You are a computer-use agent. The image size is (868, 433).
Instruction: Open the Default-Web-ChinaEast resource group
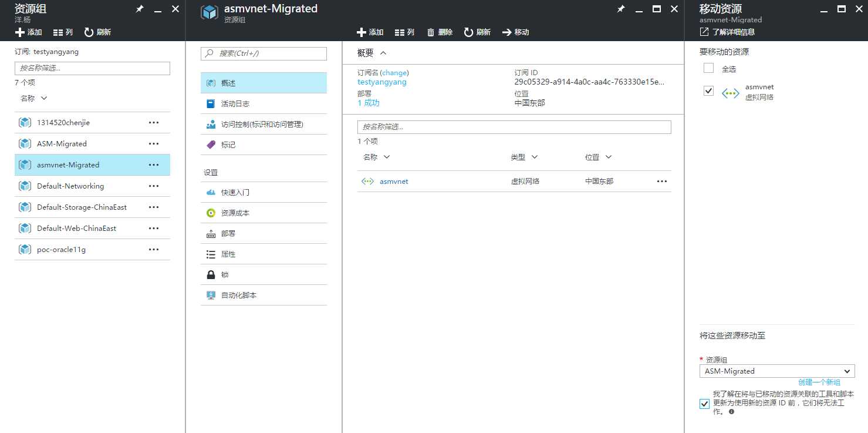pos(76,229)
